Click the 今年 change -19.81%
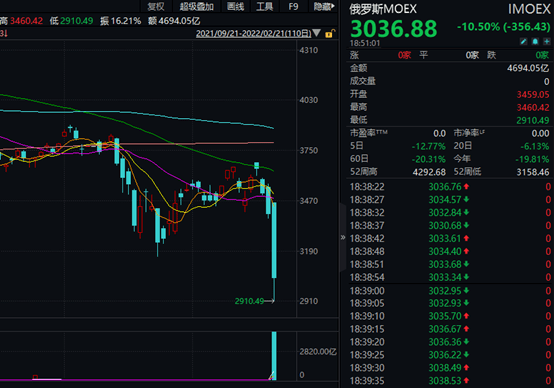 532,159
